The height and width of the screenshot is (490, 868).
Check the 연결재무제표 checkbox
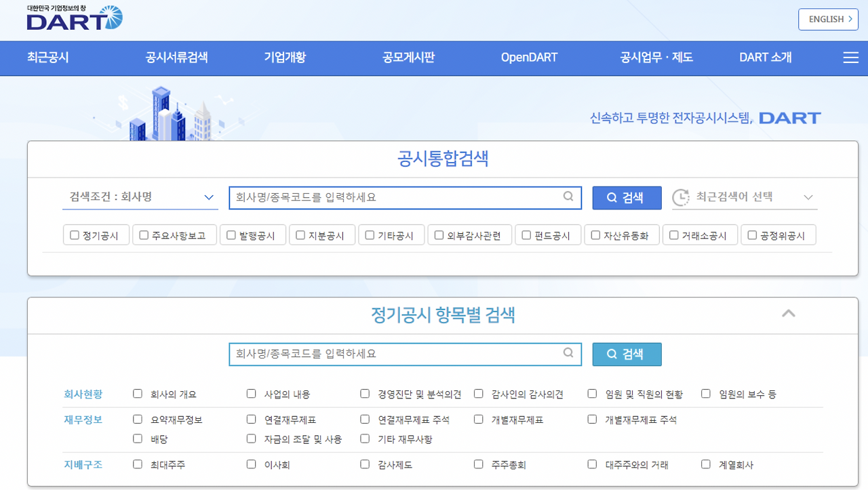[251, 419]
